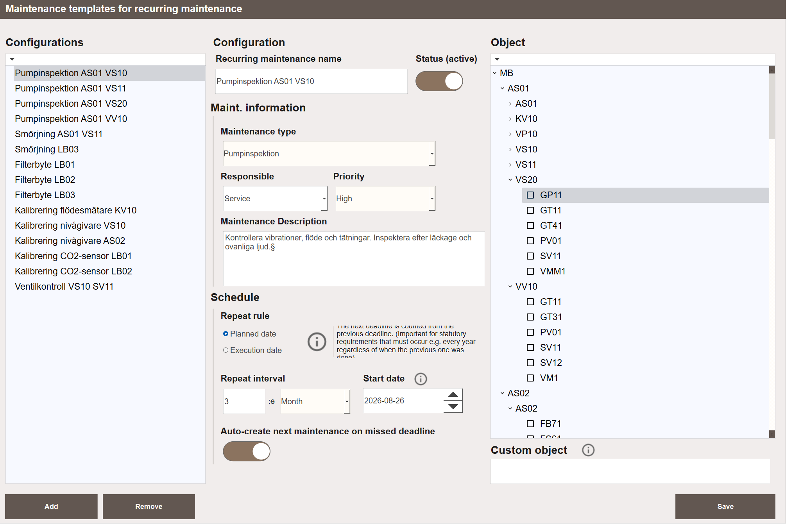Select Kalibrering nivågivare AS02 configuration
The height and width of the screenshot is (532, 793).
[109, 241]
